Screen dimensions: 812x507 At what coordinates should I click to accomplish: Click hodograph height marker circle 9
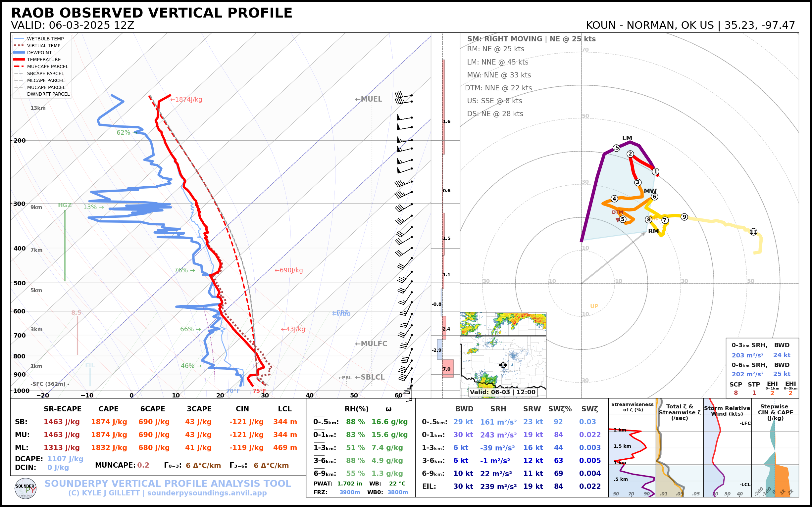[684, 217]
